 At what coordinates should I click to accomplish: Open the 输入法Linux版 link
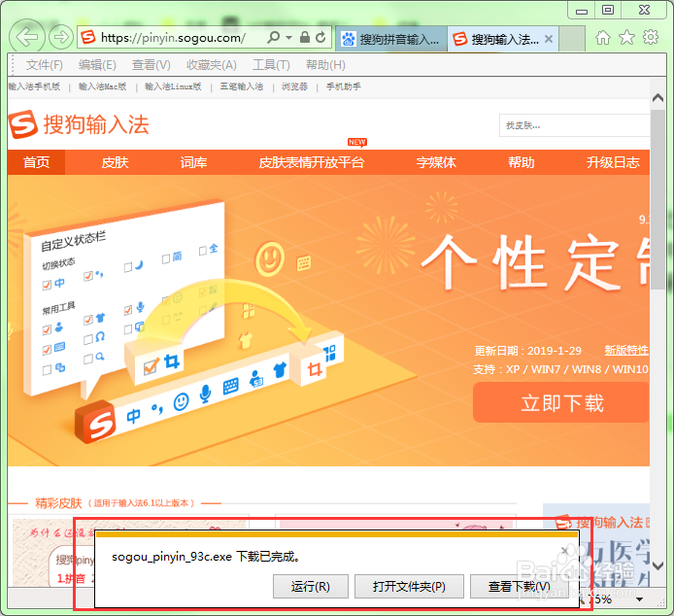173,86
